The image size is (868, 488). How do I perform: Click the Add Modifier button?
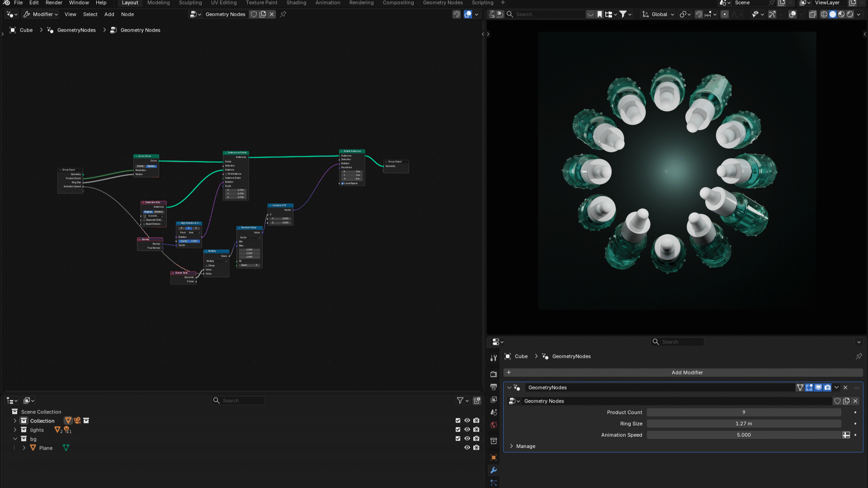click(683, 372)
